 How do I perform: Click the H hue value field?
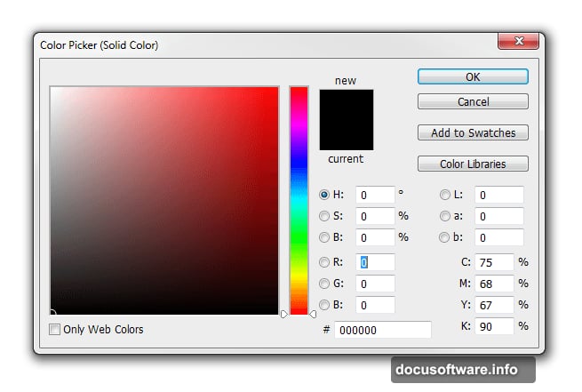375,195
